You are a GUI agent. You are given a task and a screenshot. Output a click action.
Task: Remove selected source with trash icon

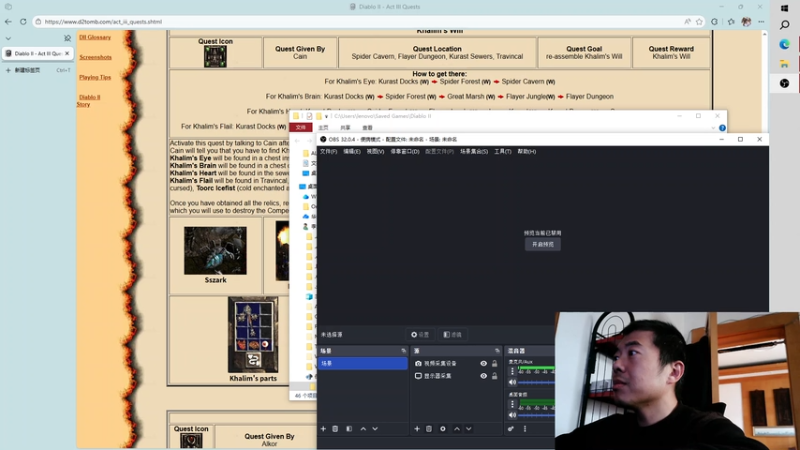[x=429, y=429]
